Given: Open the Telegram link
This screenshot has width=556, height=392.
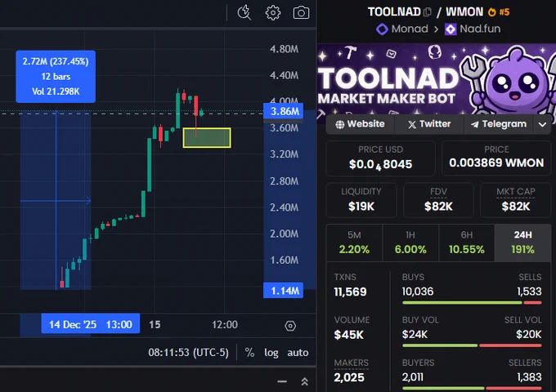Looking at the screenshot, I should coord(498,124).
